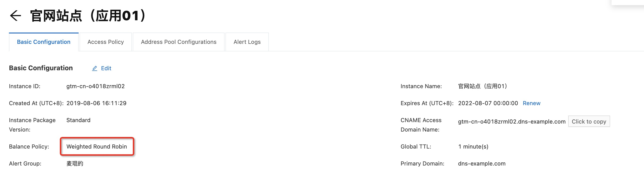Click the Edit link
The height and width of the screenshot is (182, 644).
click(106, 68)
